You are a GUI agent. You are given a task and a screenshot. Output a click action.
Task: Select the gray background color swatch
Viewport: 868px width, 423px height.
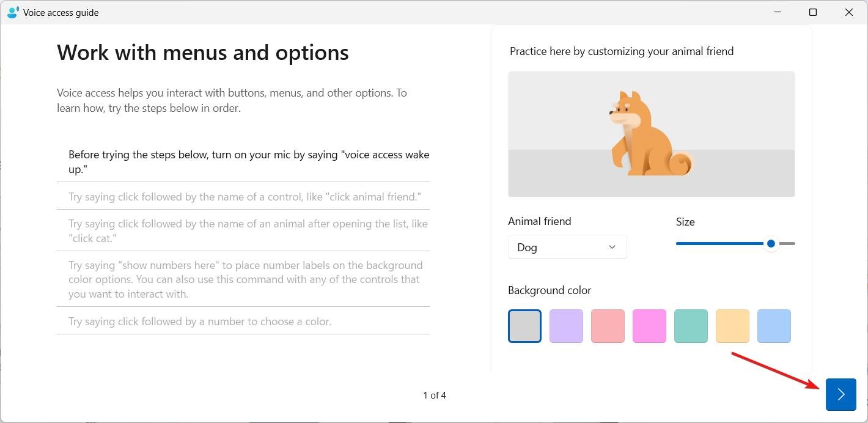[x=524, y=326]
